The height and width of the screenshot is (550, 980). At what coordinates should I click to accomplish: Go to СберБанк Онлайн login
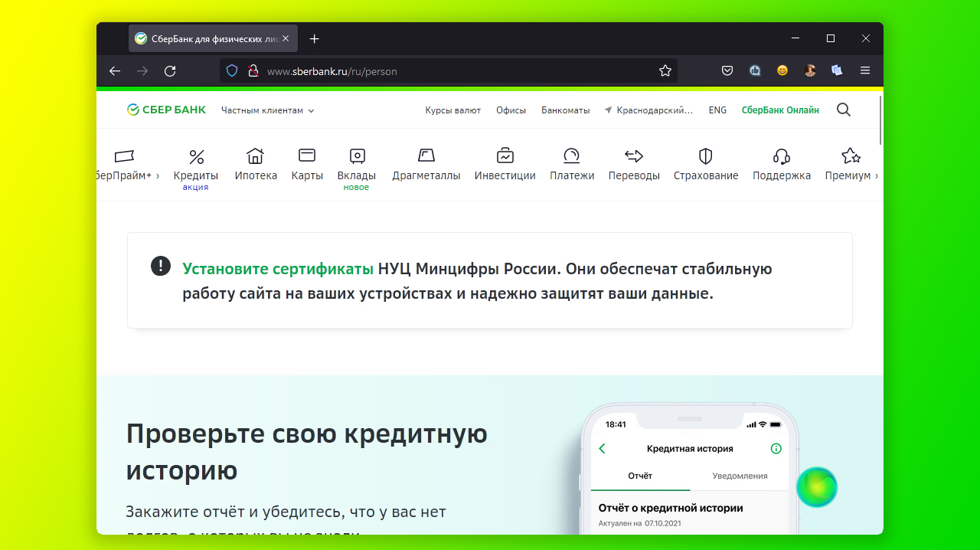click(x=780, y=110)
